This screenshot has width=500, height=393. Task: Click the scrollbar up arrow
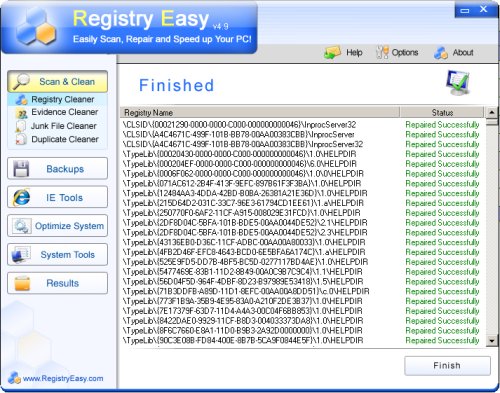tap(492, 112)
